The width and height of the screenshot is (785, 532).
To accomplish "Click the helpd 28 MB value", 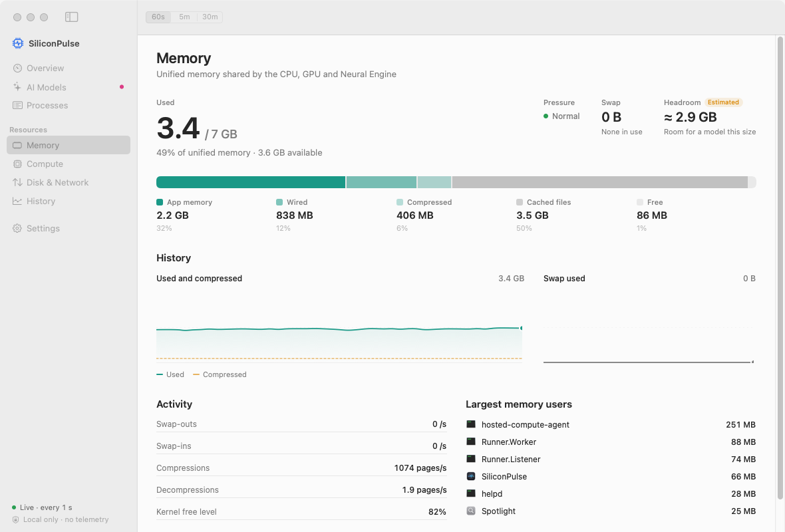I will 743,493.
